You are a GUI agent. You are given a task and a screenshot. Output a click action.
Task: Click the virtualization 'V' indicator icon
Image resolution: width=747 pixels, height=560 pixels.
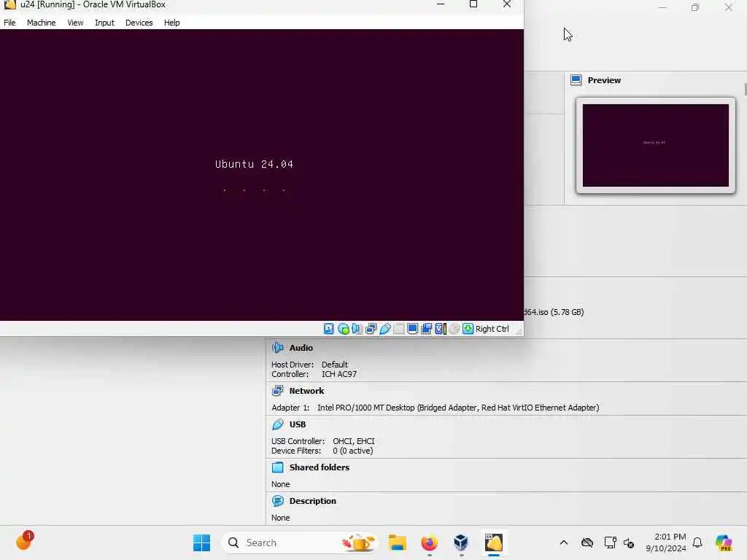point(440,329)
